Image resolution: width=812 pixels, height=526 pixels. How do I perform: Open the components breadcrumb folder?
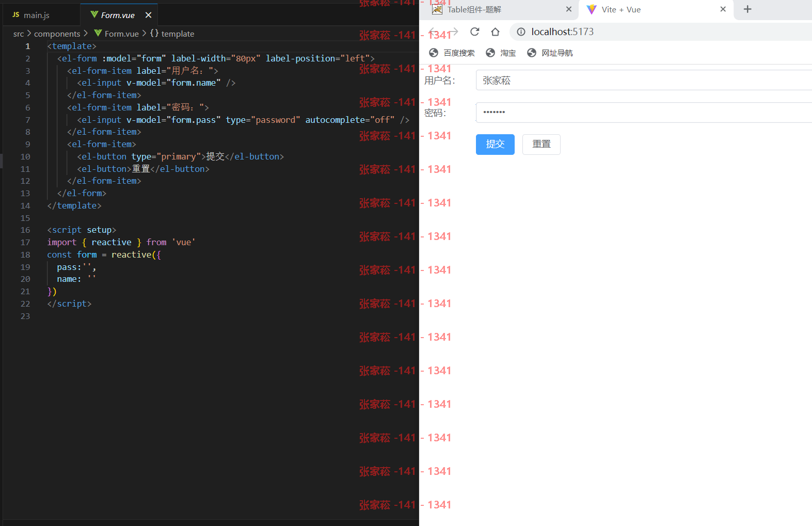[57, 34]
